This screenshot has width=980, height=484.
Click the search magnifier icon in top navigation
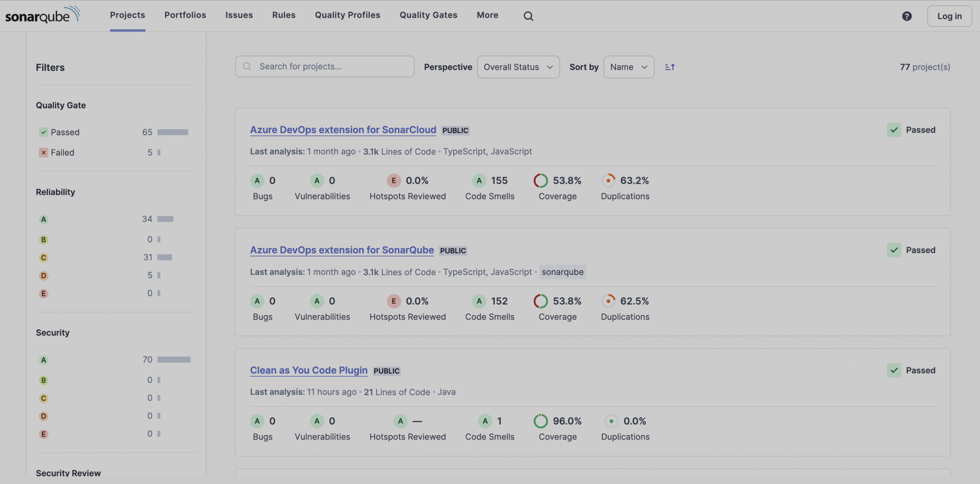point(528,16)
